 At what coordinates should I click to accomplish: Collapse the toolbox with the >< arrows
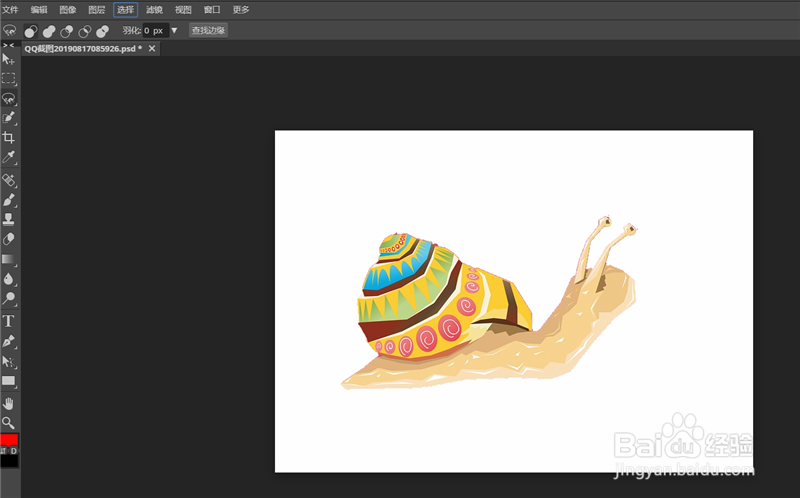point(9,45)
